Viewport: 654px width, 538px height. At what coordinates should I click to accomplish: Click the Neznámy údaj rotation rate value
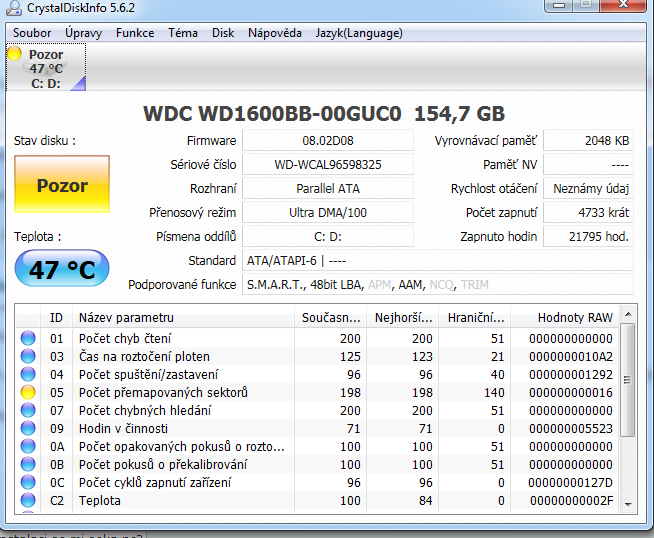coord(589,189)
